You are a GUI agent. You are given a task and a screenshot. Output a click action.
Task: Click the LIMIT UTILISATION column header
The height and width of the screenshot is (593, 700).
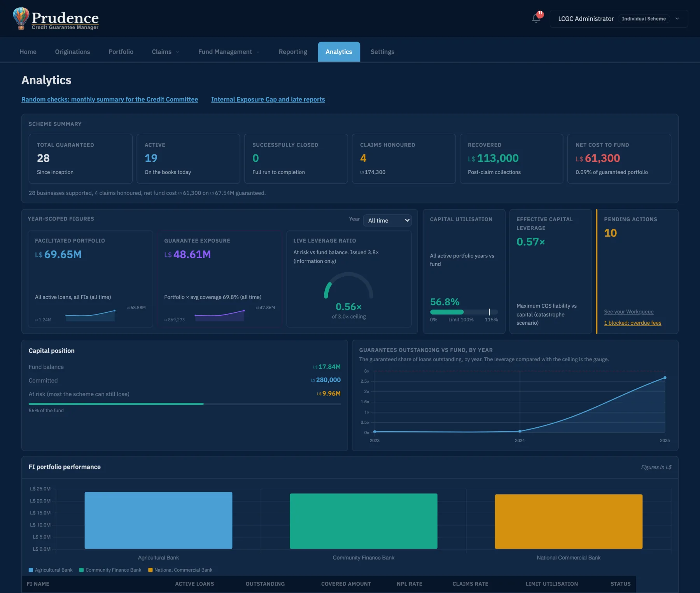[551, 584]
